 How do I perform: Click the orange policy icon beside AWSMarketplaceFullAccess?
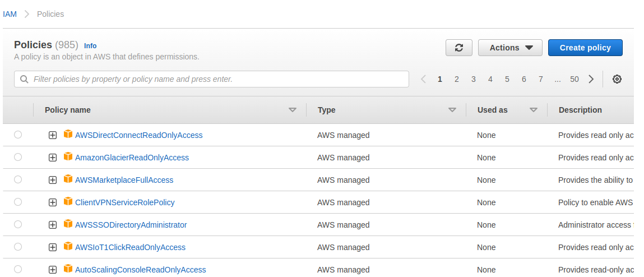[x=68, y=179]
